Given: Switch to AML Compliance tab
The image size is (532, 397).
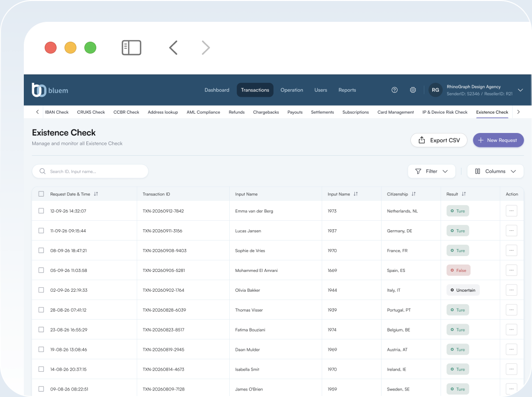Looking at the screenshot, I should point(203,112).
